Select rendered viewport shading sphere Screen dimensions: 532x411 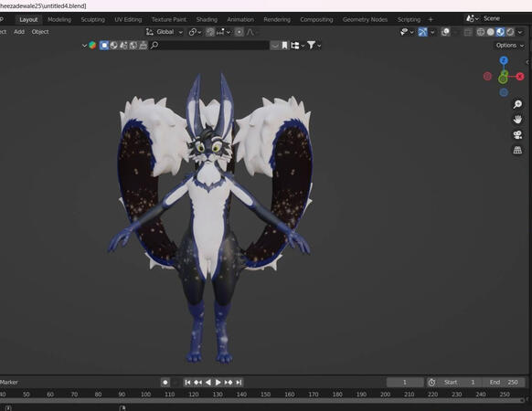pos(510,32)
